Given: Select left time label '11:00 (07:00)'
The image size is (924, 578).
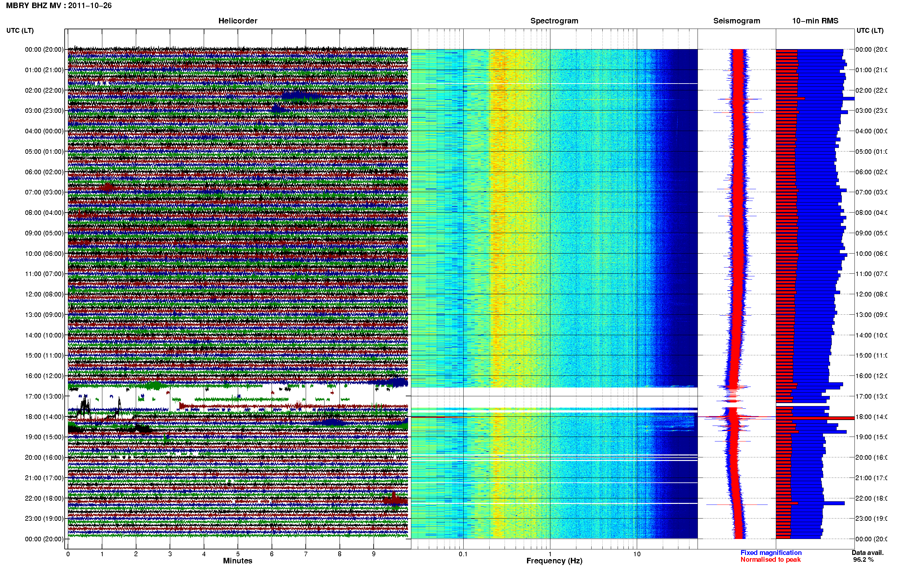Looking at the screenshot, I should point(44,274).
